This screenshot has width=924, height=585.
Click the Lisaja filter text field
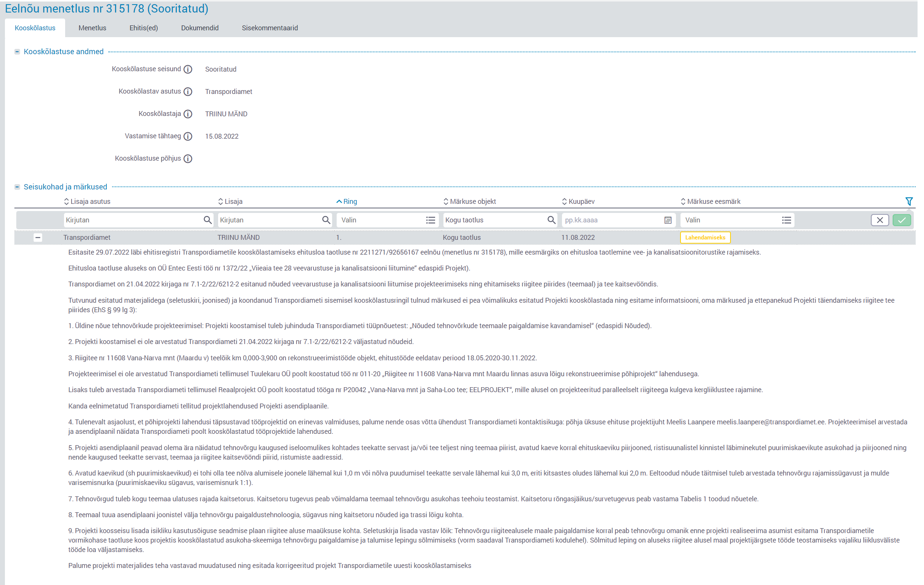268,220
